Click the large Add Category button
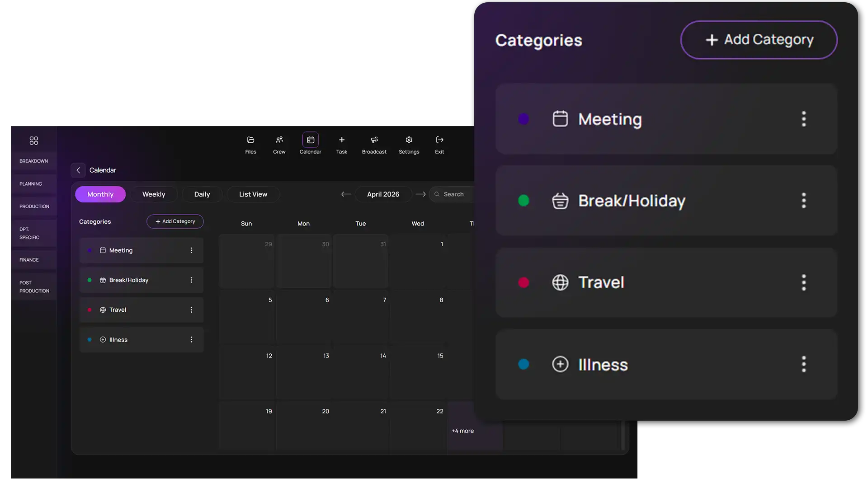868x488 pixels. (x=759, y=40)
